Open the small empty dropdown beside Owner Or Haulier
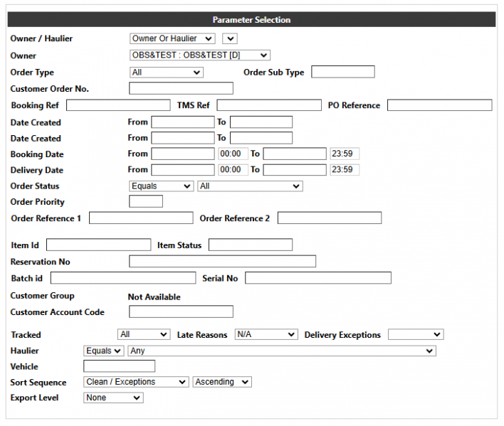The image size is (504, 426). pyautogui.click(x=230, y=38)
